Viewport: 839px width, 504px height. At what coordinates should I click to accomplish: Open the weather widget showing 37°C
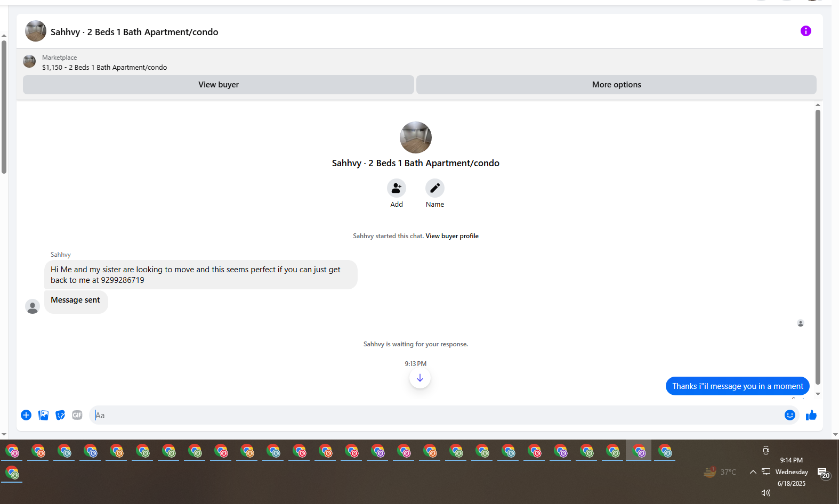pos(720,472)
